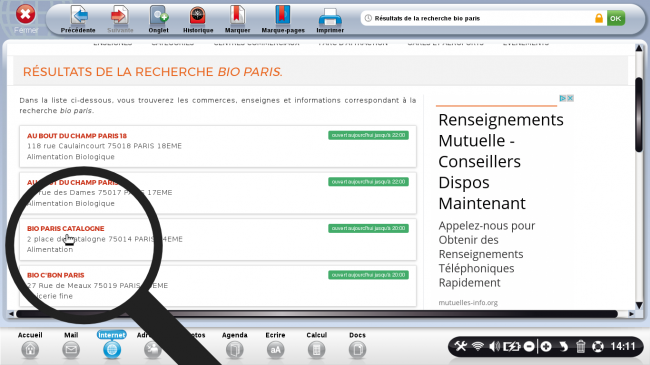This screenshot has height=365, width=650.
Task: Open BIO PARIS CATALOGNE result
Action: tap(65, 229)
